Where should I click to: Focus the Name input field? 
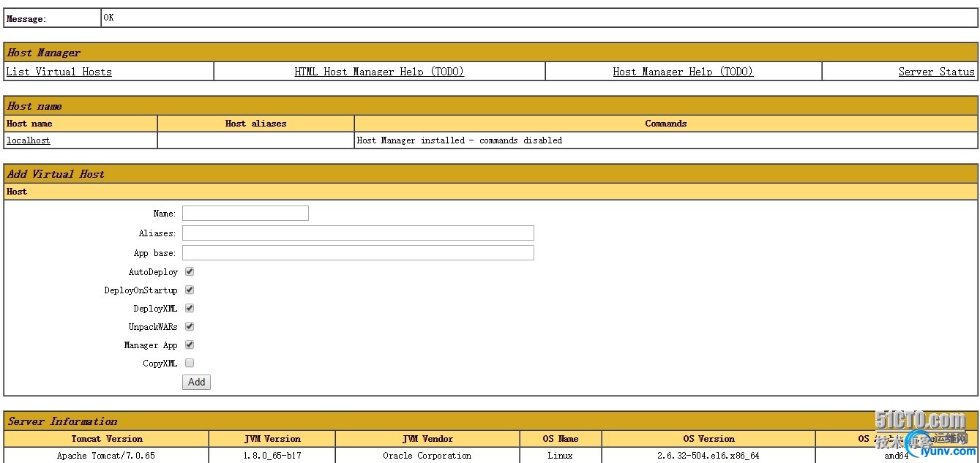point(245,214)
